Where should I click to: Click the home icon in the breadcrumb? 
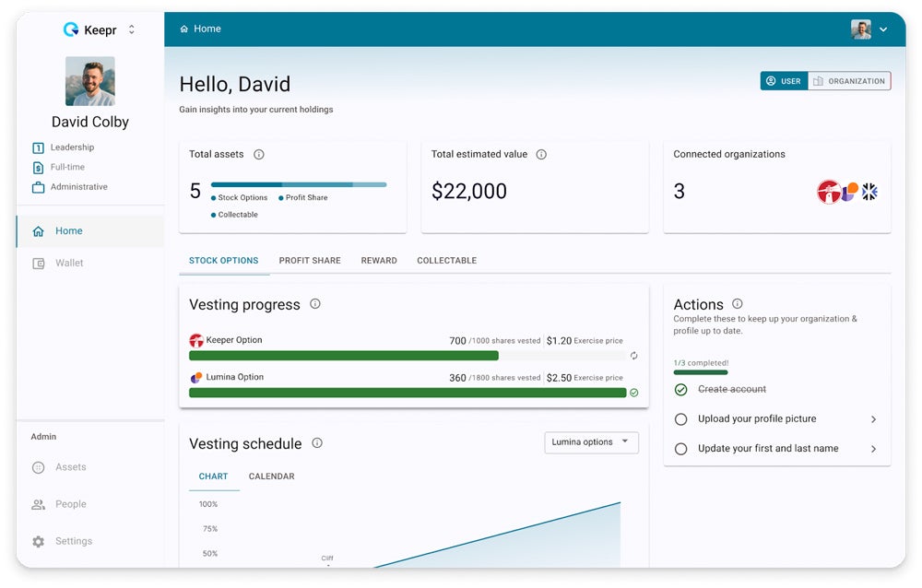pyautogui.click(x=184, y=29)
